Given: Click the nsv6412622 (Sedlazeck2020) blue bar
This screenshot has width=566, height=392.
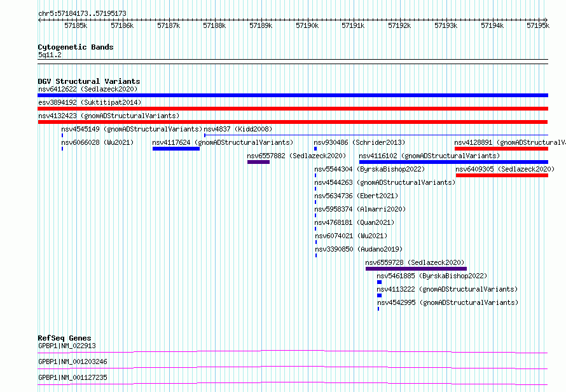Looking at the screenshot, I should coord(293,95).
